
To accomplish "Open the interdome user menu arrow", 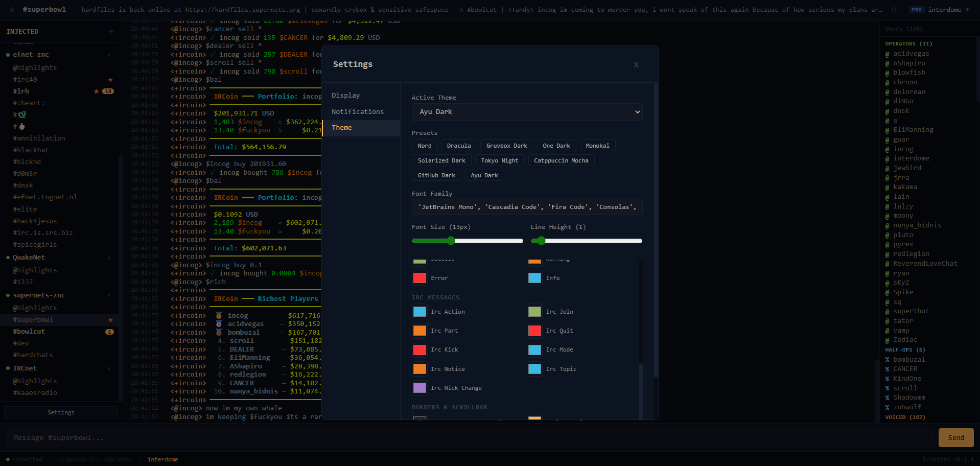I will tap(967, 10).
